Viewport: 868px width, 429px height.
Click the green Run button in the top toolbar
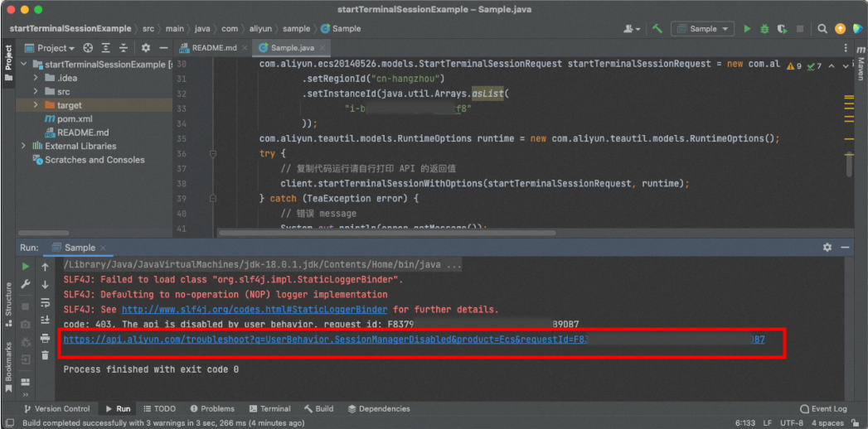tap(747, 29)
